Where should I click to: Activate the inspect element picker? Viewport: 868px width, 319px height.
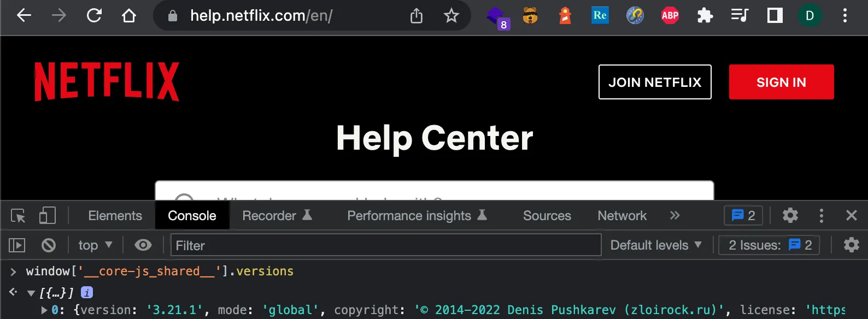(18, 216)
